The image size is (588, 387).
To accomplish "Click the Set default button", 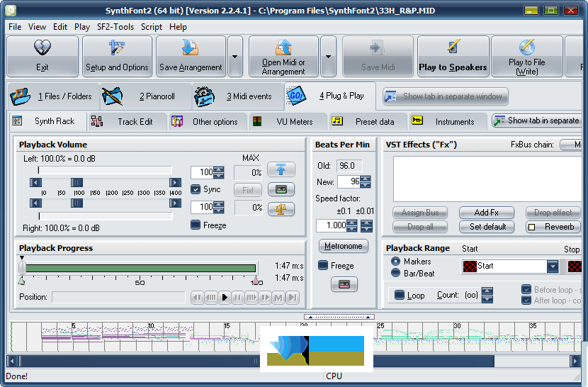I will pos(487,227).
